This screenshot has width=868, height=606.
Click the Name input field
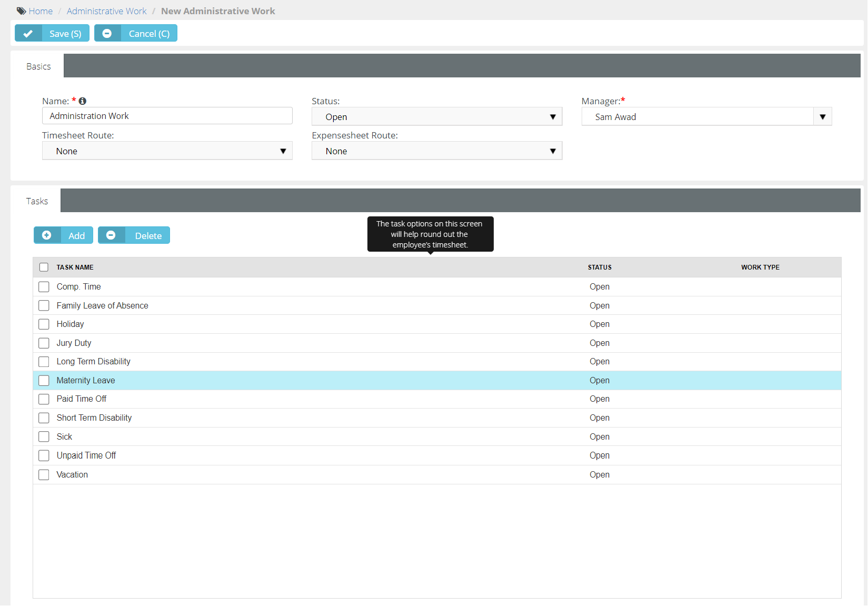pos(167,116)
